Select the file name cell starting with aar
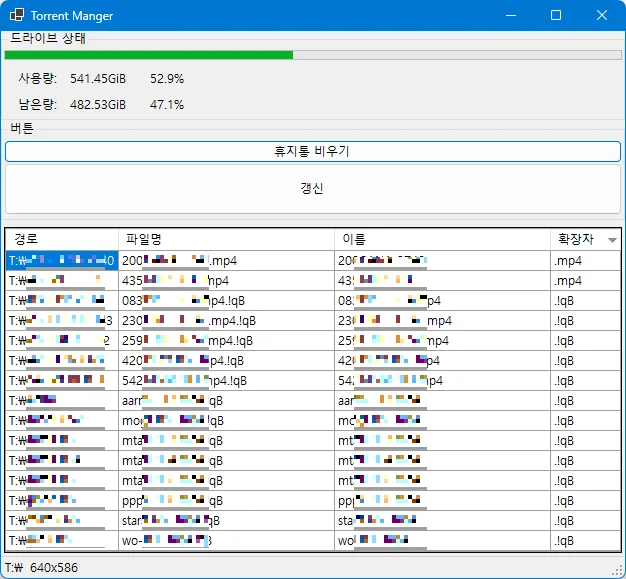This screenshot has width=626, height=579. pyautogui.click(x=226, y=401)
